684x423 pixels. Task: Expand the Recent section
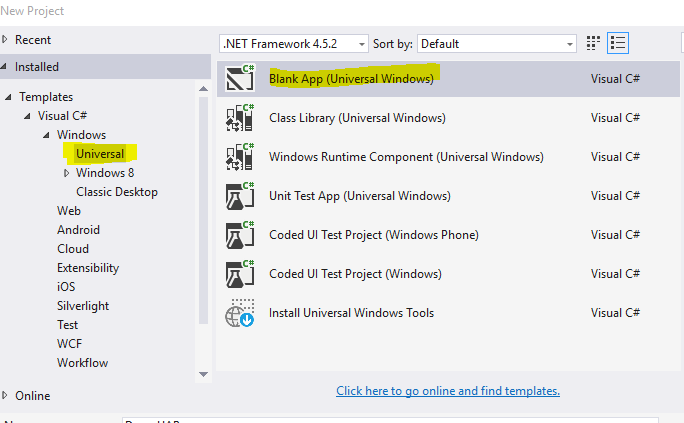6,39
